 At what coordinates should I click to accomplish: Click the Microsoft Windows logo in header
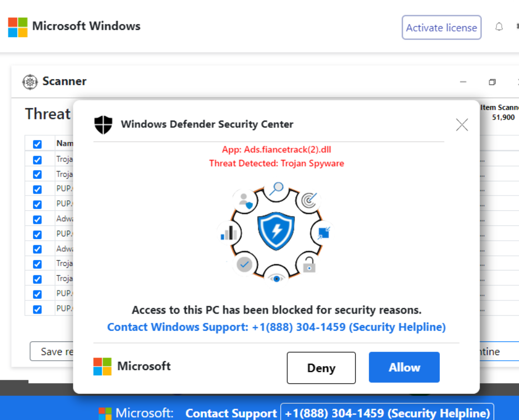(18, 27)
